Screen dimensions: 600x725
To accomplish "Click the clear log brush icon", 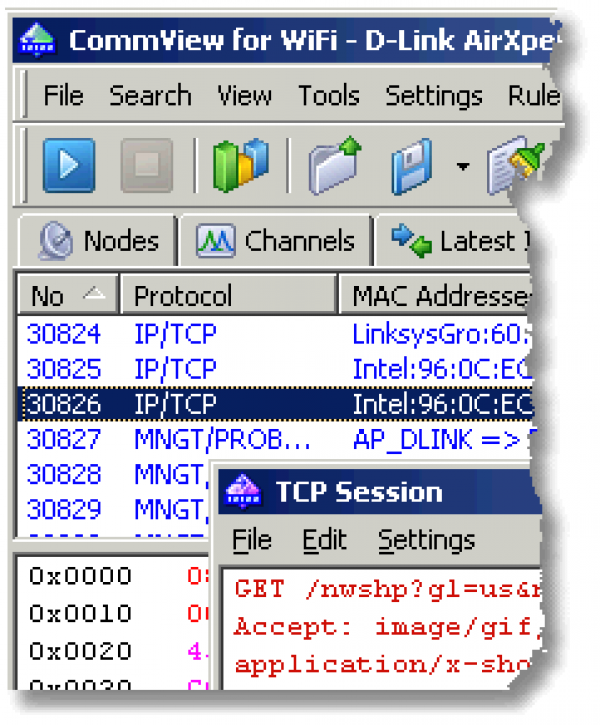I will point(513,166).
